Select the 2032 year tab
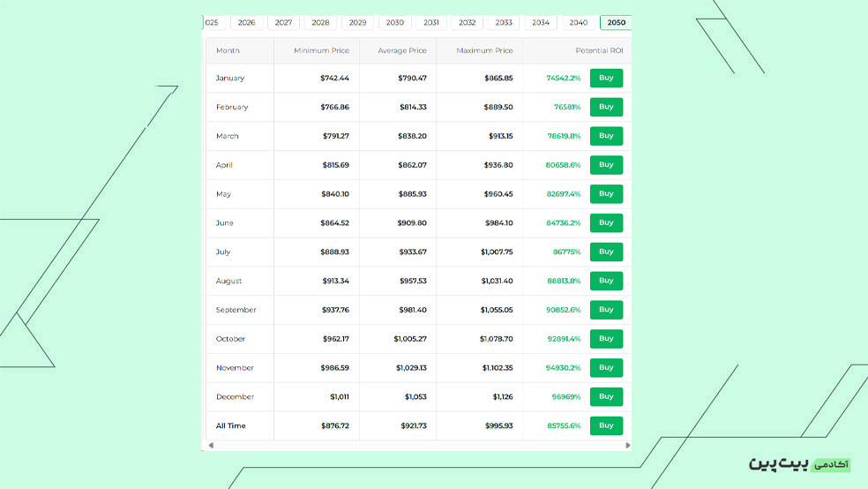The image size is (868, 489). 468,23
